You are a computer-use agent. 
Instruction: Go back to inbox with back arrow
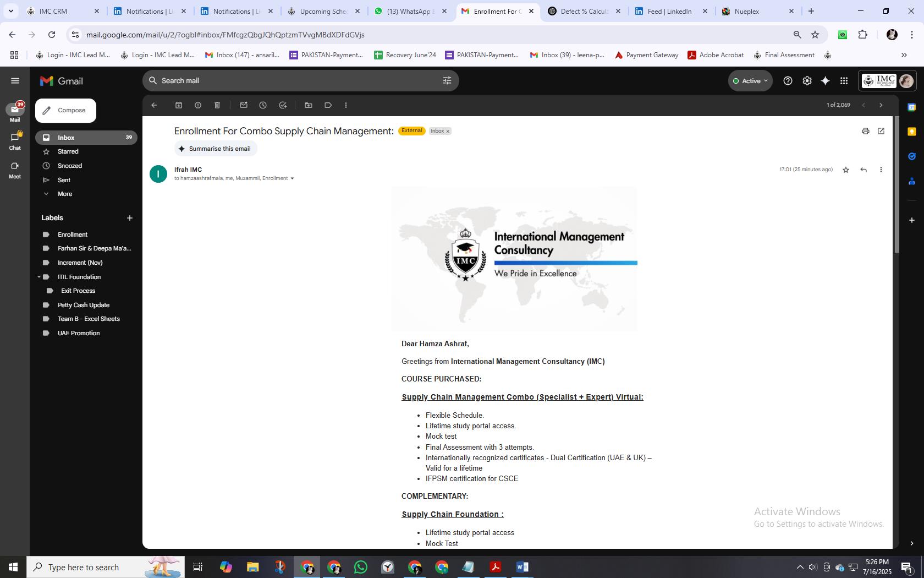[x=154, y=105]
